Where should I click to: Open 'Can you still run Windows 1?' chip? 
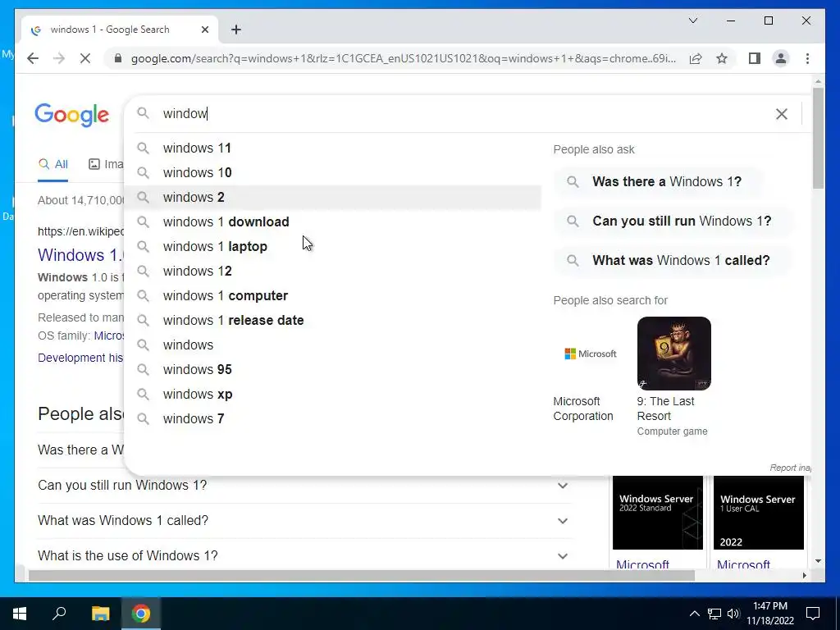pyautogui.click(x=673, y=221)
